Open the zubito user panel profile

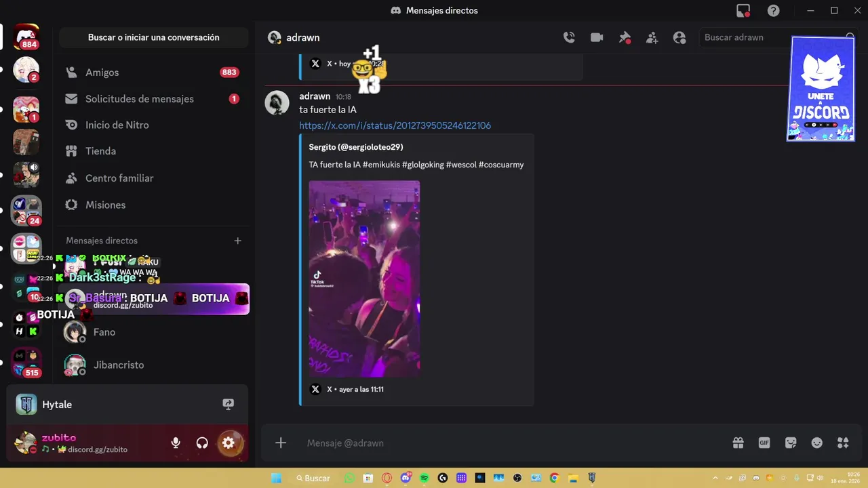click(85, 443)
